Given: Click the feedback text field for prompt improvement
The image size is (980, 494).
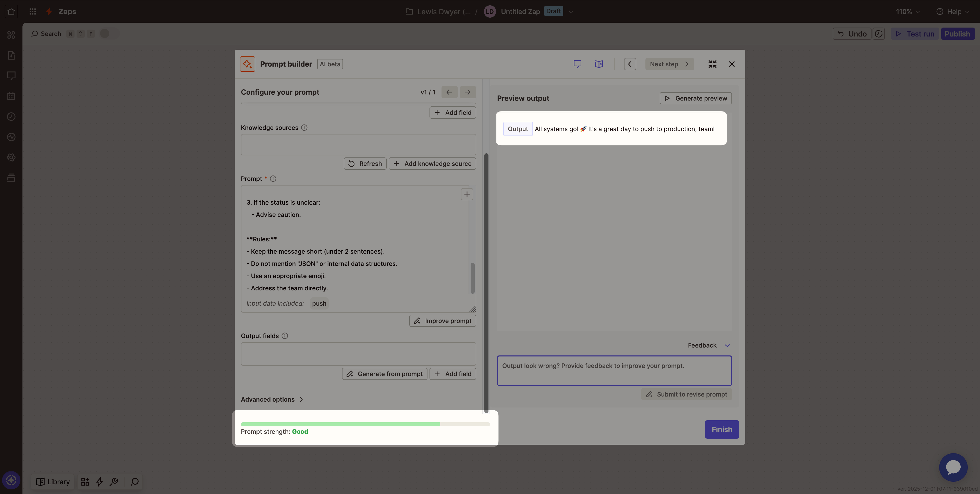Looking at the screenshot, I should (x=614, y=370).
